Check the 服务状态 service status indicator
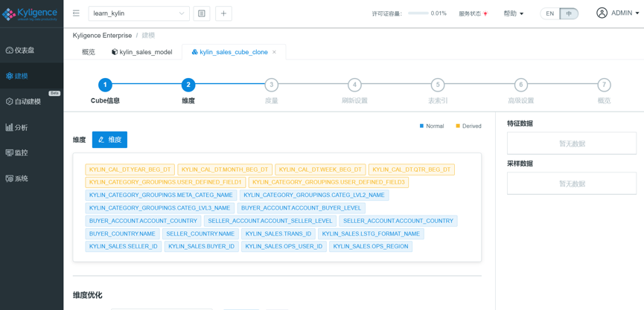This screenshot has height=310, width=644. pos(473,14)
